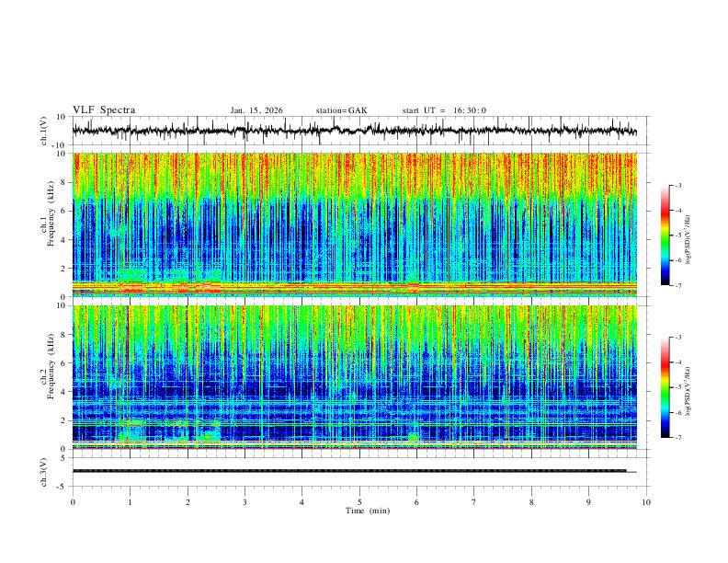This screenshot has width=728, height=563.
Task: Click the ch.2 "Frequency (kHz)" axis label
Action: 51,366
